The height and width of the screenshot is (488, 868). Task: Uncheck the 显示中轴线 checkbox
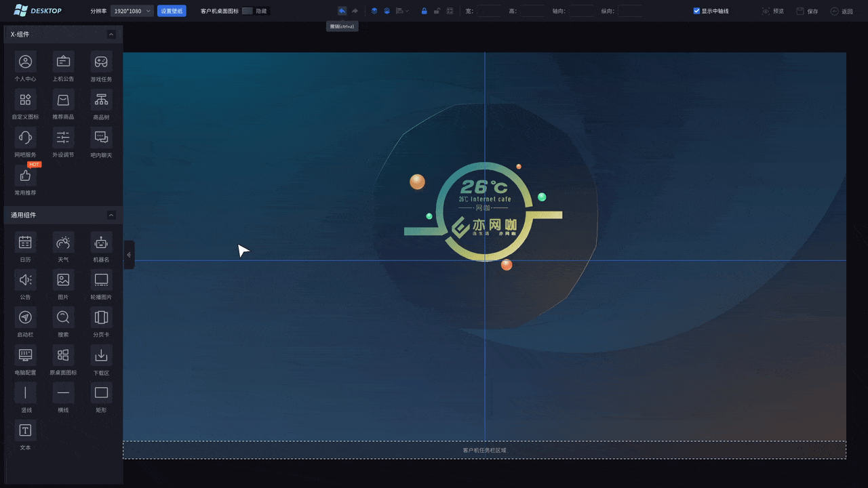coord(696,11)
